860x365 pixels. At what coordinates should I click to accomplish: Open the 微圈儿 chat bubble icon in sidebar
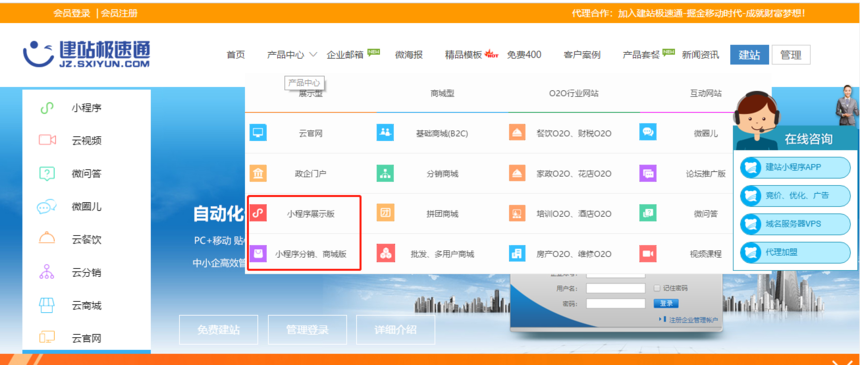point(47,206)
